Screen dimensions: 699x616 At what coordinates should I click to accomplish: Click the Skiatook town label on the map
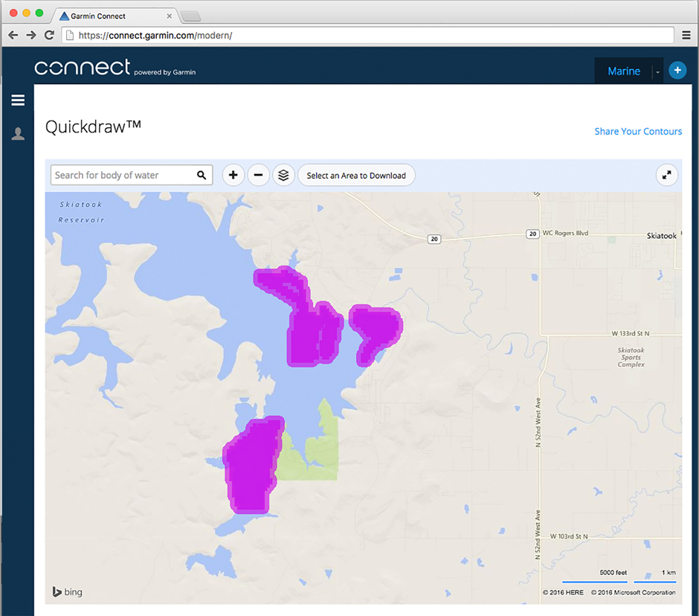[x=662, y=236]
